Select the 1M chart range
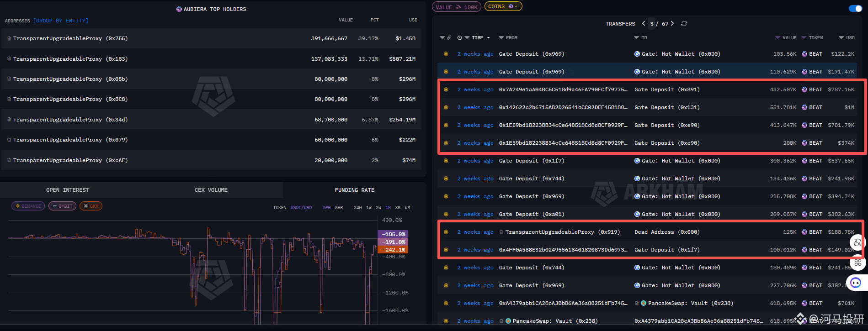868x331 pixels. pos(388,208)
